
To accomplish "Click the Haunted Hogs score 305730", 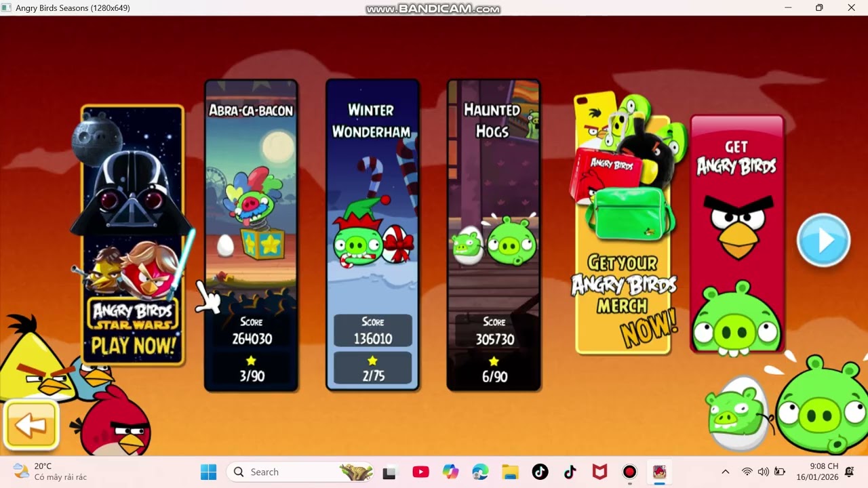I will 494,338.
